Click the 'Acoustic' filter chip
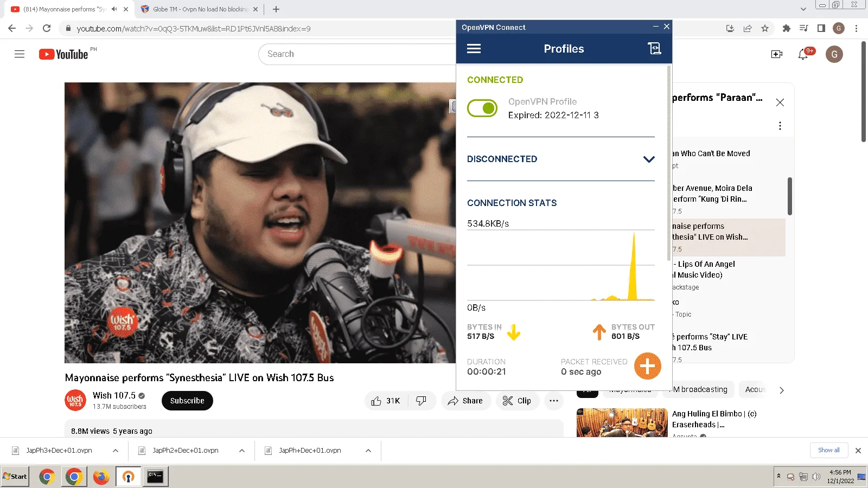 point(755,389)
